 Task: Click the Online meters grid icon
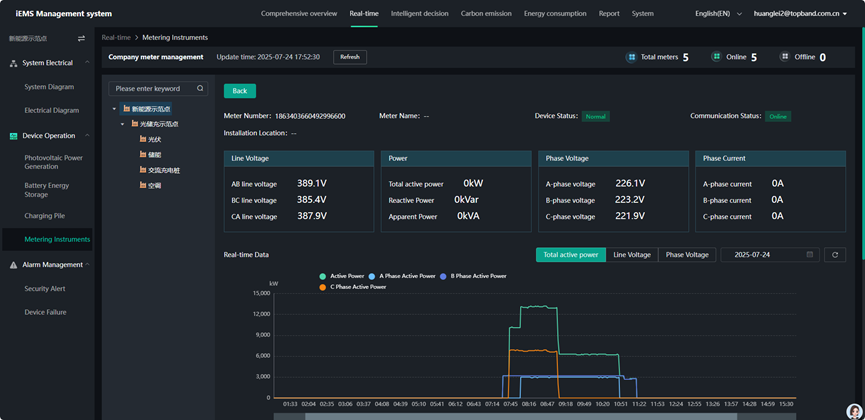coord(716,56)
